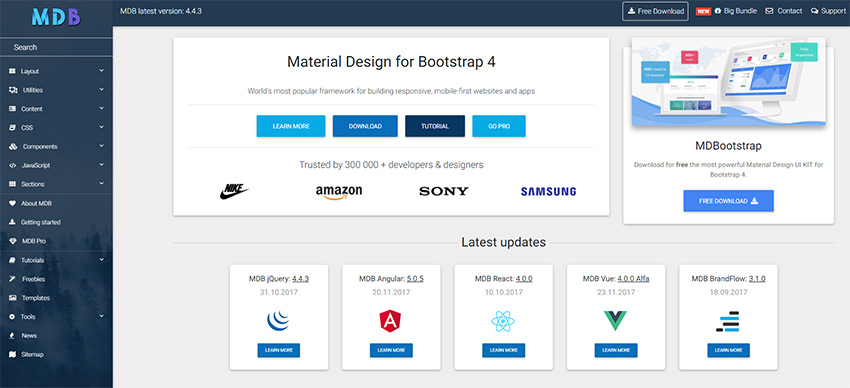This screenshot has height=388, width=850.
Task: Click LEARN MORE under MDB BrandFlow
Action: (x=729, y=351)
